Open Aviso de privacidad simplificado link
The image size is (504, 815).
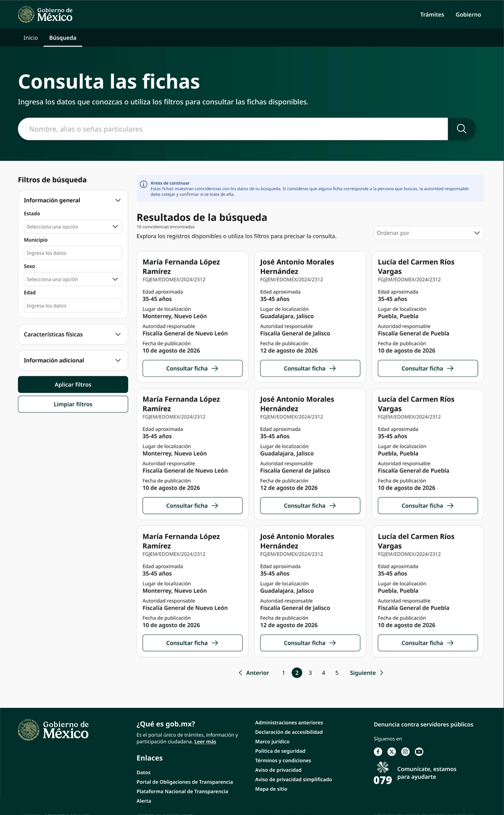pyautogui.click(x=293, y=779)
